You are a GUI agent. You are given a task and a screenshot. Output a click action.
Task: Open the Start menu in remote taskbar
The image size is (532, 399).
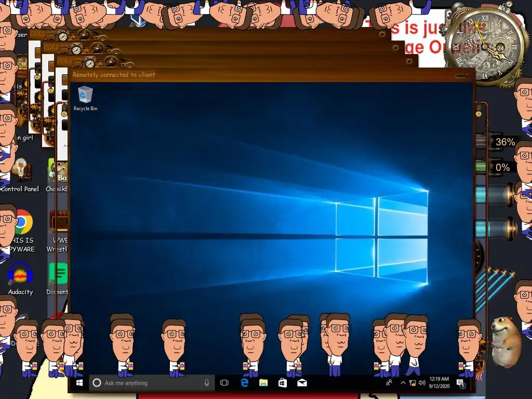coord(79,383)
